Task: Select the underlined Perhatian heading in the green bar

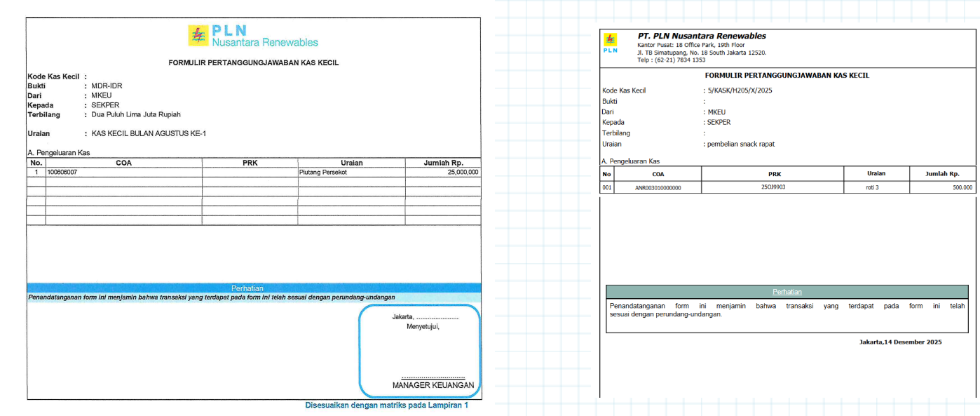Action: coord(787,292)
